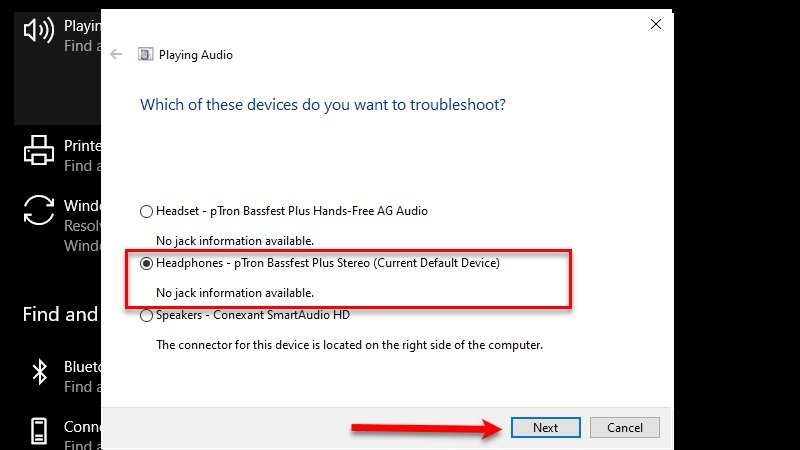This screenshot has width=800, height=450.
Task: Select Headphones pTron Bassfest Plus Stereo option
Action: [x=147, y=264]
